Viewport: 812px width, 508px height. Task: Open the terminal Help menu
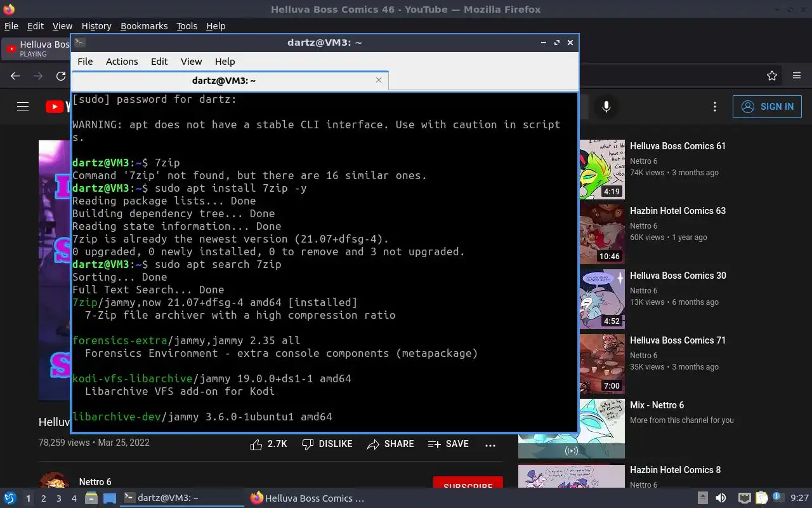225,62
